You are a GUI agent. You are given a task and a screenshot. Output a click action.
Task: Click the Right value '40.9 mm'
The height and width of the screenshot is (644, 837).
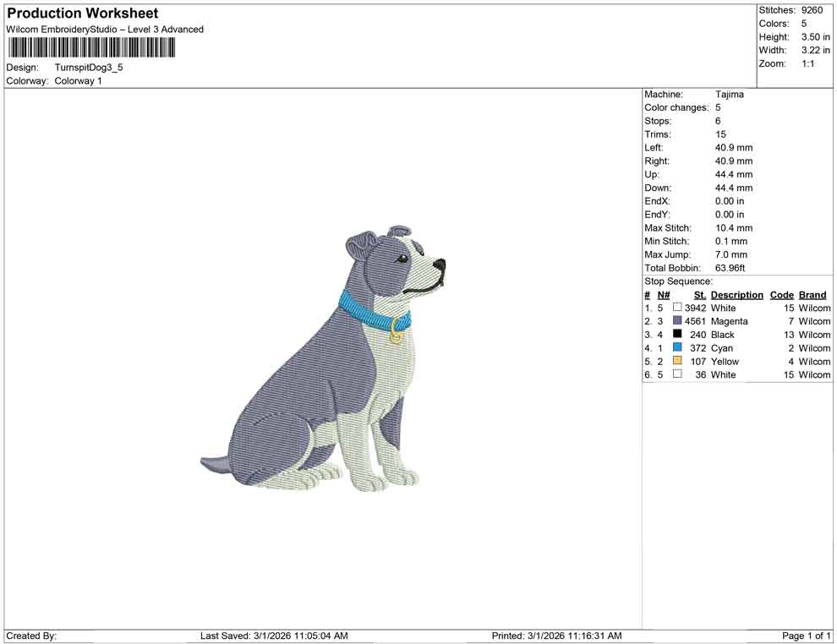point(734,161)
